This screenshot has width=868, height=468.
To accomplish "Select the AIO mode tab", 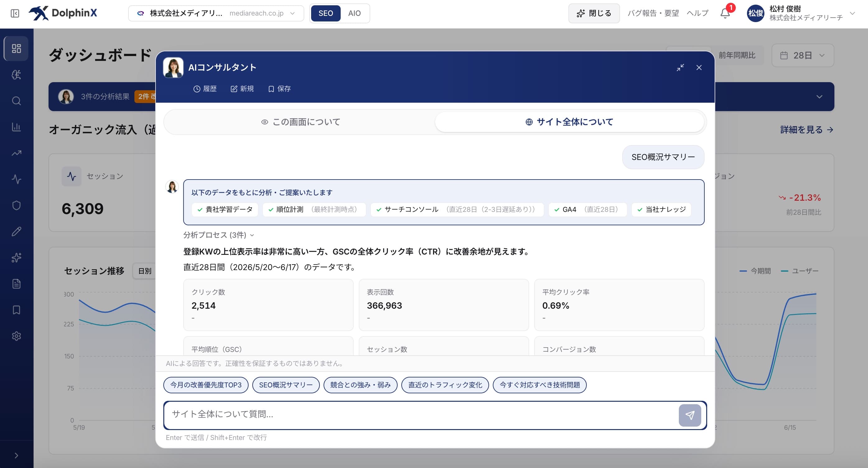I will [354, 13].
